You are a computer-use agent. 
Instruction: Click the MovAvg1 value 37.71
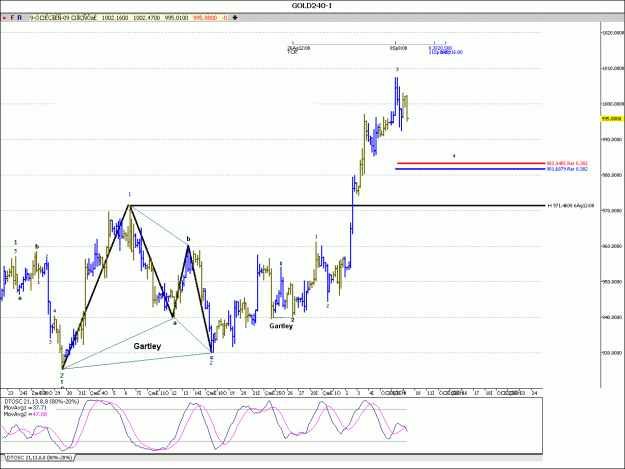point(39,408)
